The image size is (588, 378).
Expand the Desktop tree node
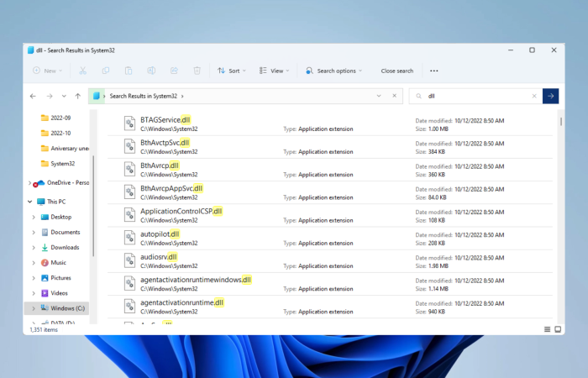[34, 217]
